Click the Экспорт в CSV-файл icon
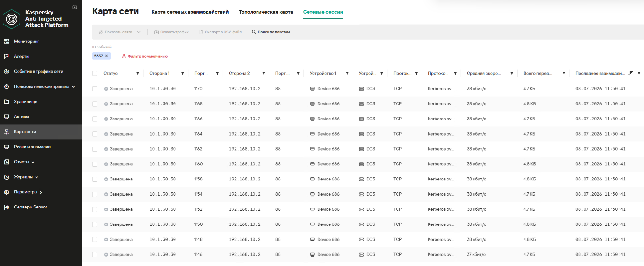 click(x=201, y=32)
